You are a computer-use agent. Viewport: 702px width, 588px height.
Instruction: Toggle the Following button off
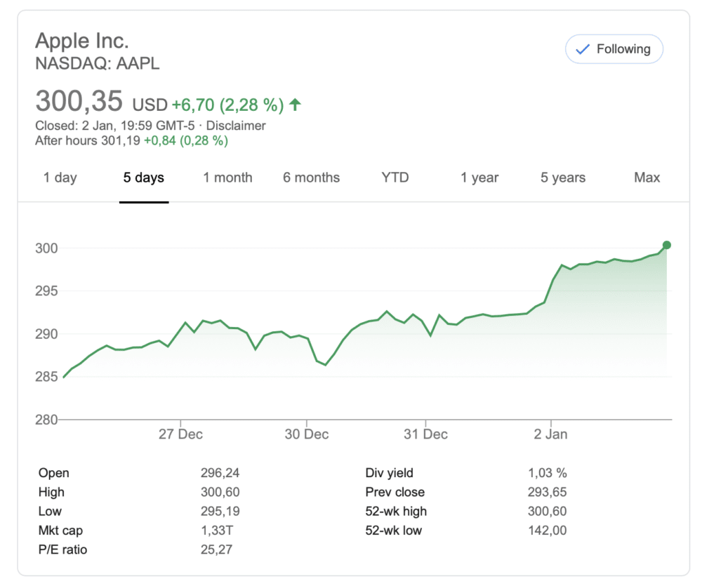tap(614, 49)
